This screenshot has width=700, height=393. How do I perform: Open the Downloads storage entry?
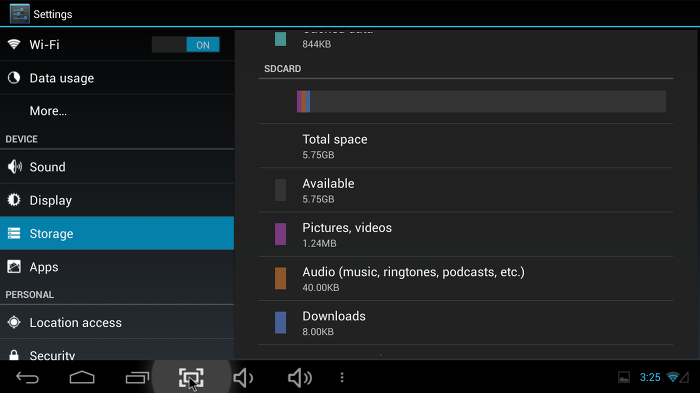[466, 323]
